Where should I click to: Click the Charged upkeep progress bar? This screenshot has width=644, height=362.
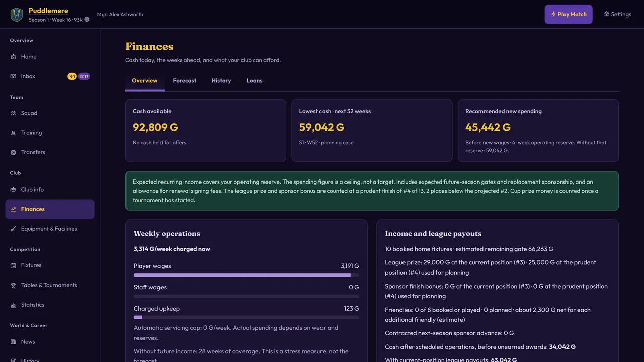pos(247,317)
